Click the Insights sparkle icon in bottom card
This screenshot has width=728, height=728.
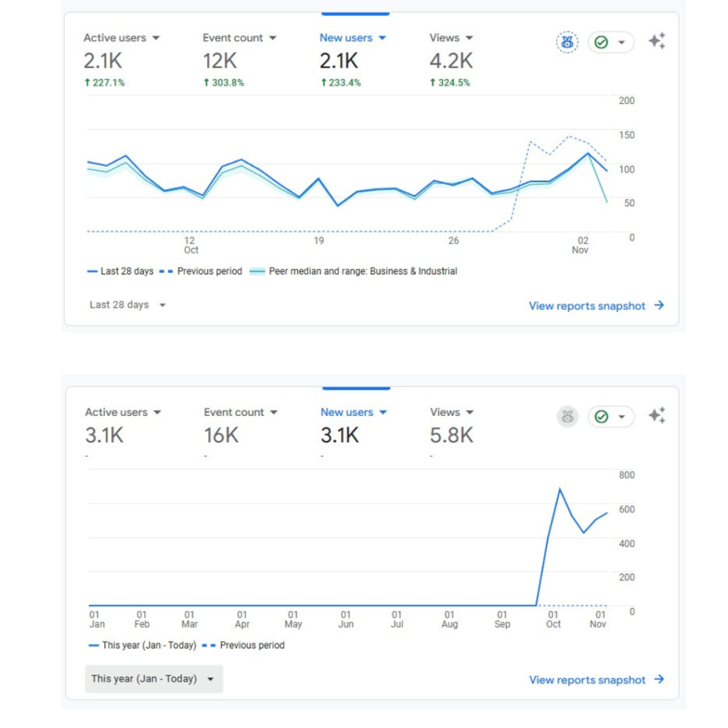click(x=657, y=415)
